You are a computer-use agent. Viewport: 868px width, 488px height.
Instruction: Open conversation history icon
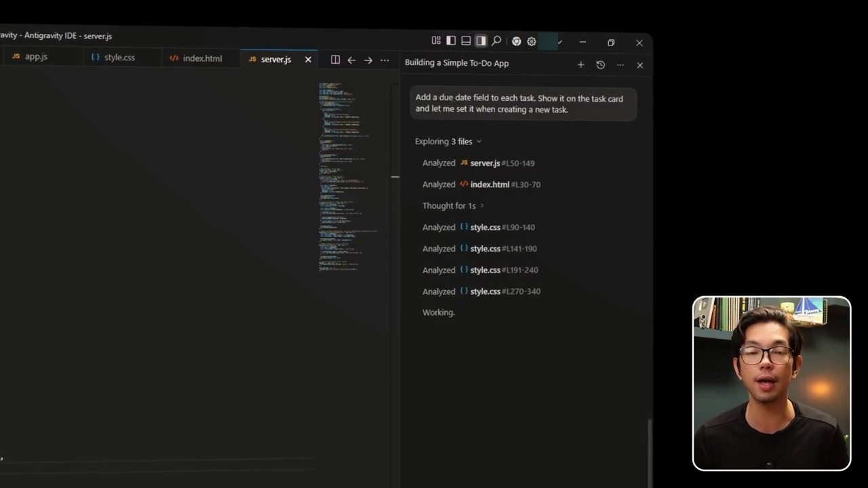pyautogui.click(x=600, y=64)
